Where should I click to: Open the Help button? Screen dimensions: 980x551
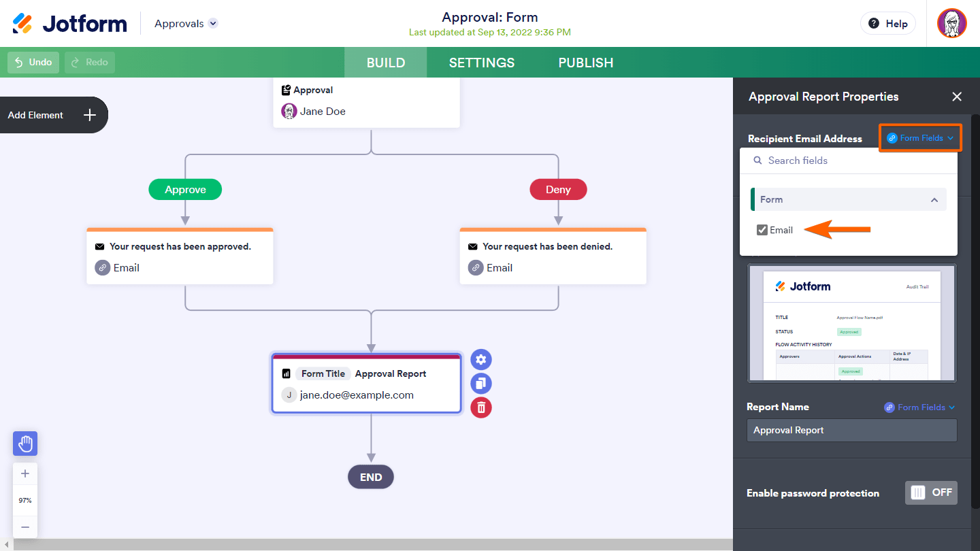[x=888, y=23]
